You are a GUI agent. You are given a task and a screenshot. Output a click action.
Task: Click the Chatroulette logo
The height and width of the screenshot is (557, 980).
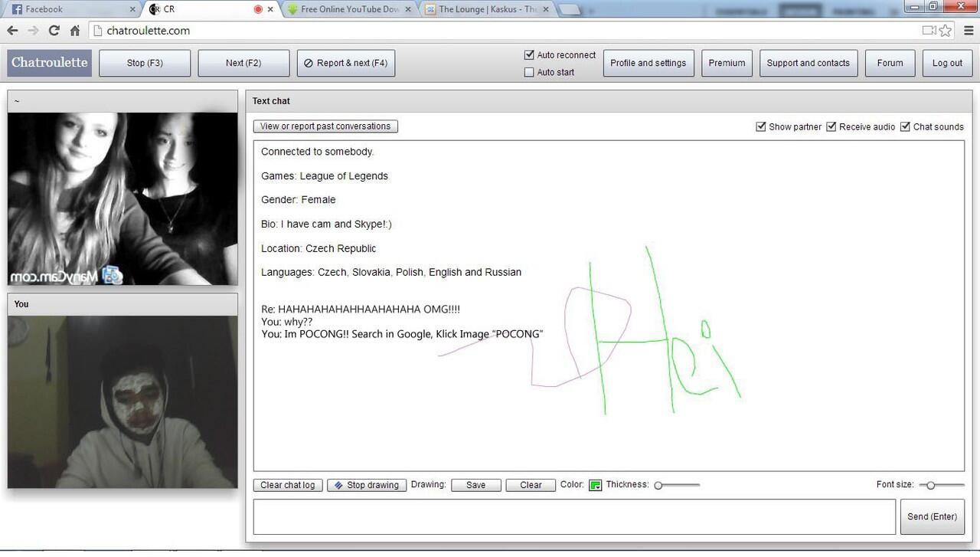49,63
